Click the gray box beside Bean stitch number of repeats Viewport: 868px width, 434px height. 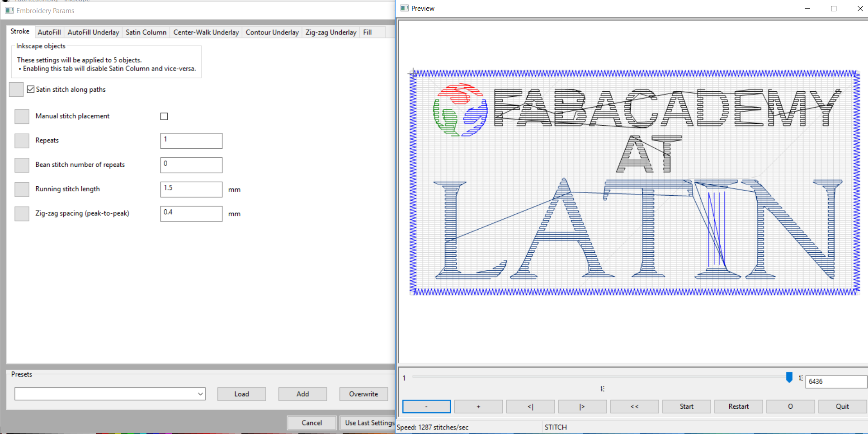pos(22,165)
